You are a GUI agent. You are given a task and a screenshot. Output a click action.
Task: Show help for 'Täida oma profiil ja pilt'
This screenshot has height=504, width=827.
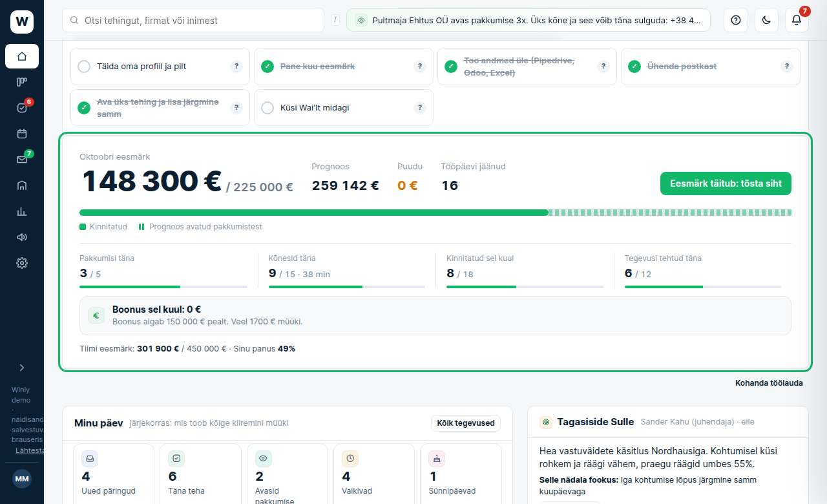tap(236, 66)
